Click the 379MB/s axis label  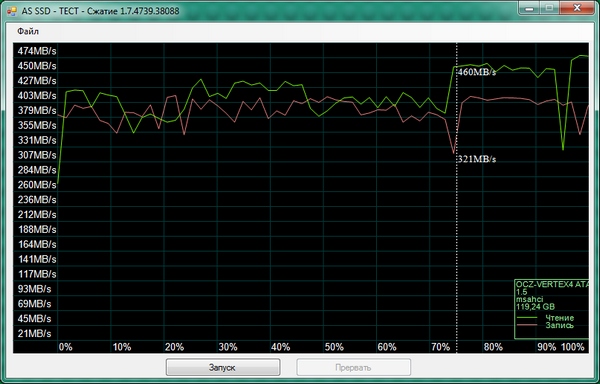point(37,111)
